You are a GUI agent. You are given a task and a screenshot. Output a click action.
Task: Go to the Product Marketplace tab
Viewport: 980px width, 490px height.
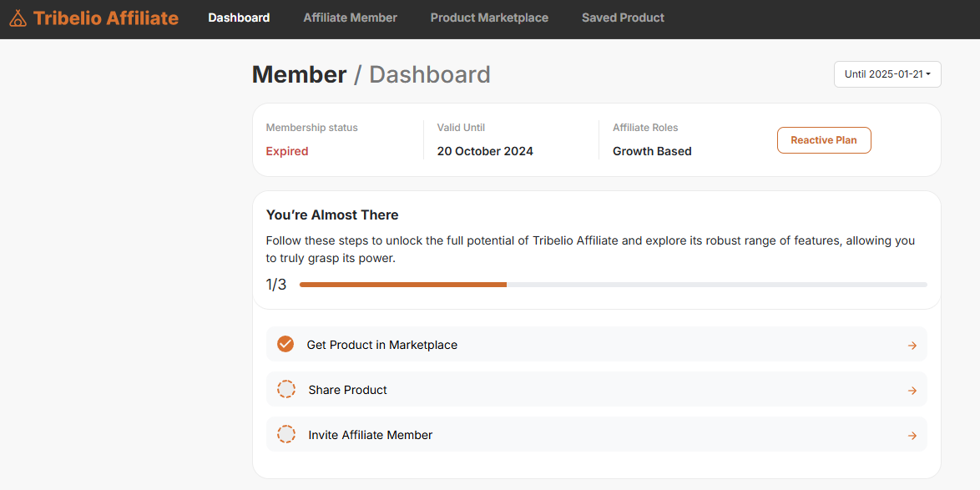tap(489, 18)
